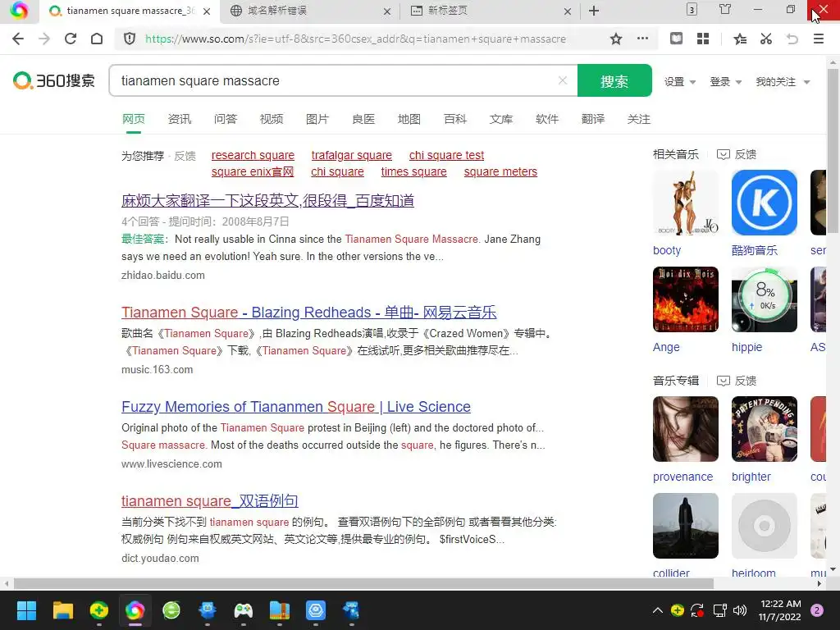
Task: Click the browser address bar URL
Action: click(356, 39)
